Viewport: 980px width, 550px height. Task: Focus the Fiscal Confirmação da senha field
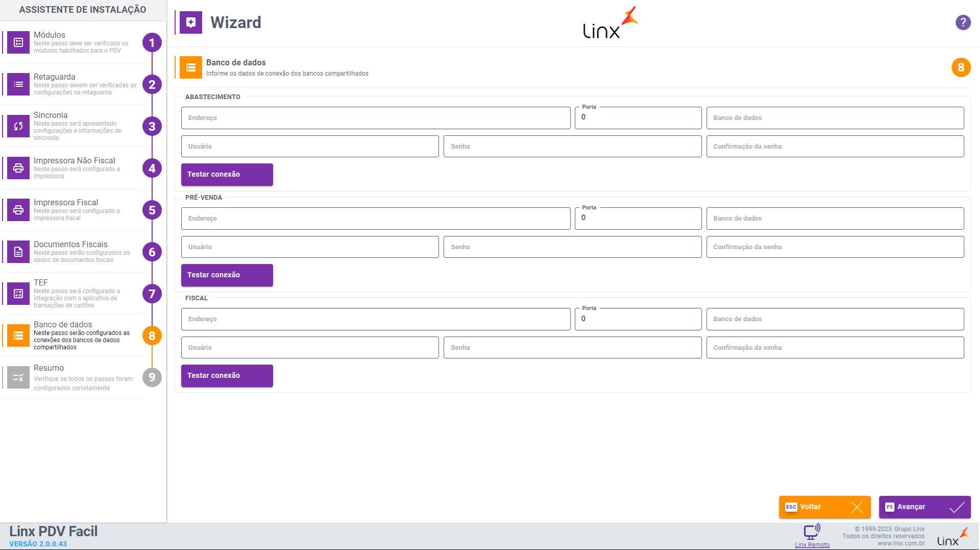(x=835, y=348)
